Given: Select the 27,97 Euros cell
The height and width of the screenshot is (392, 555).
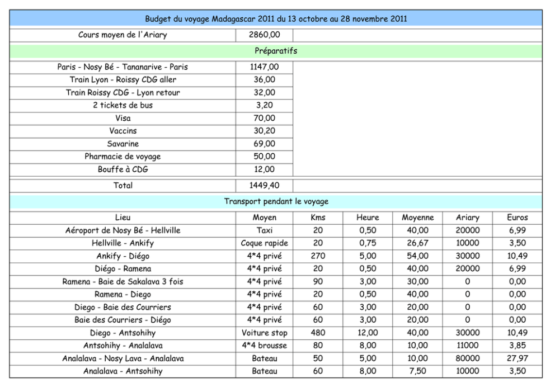Looking at the screenshot, I should click(x=517, y=358).
